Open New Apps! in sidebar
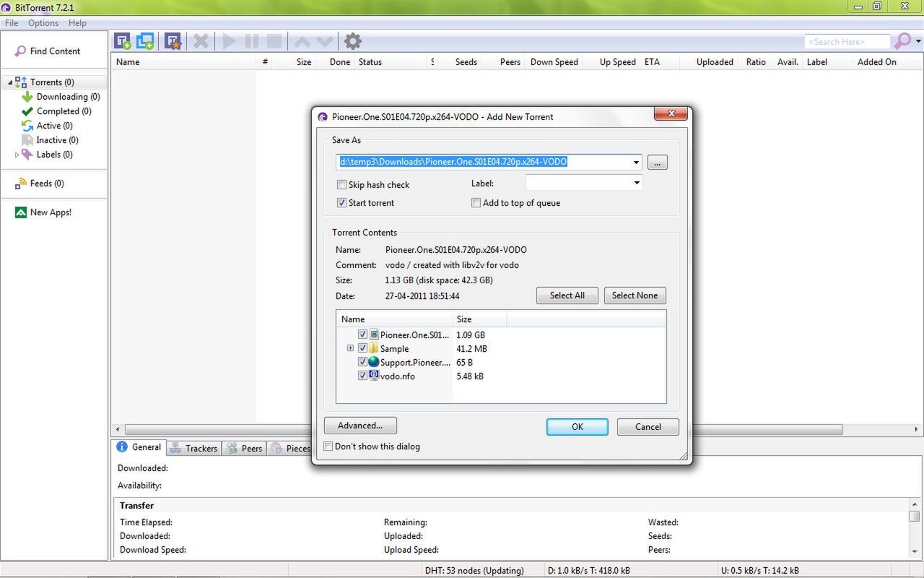The width and height of the screenshot is (924, 578). click(51, 212)
